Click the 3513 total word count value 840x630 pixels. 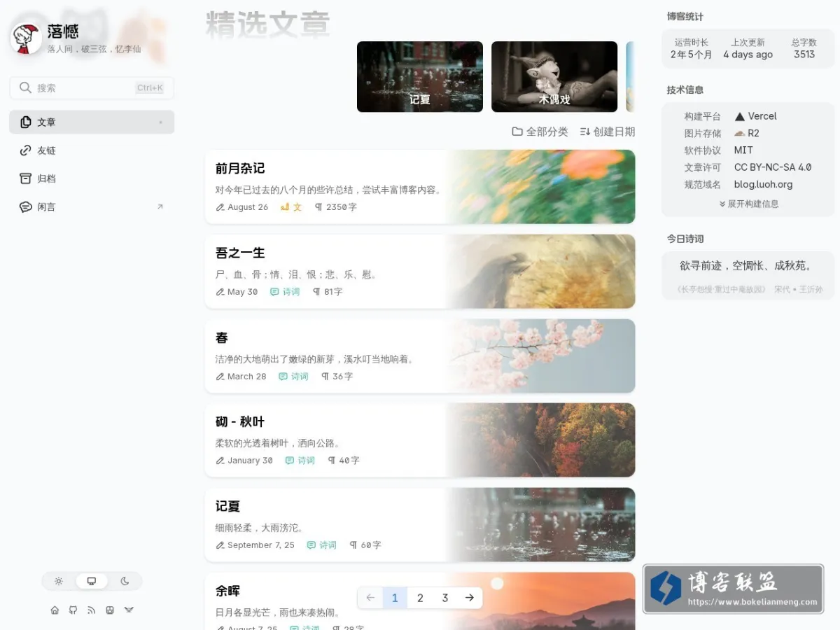804,55
